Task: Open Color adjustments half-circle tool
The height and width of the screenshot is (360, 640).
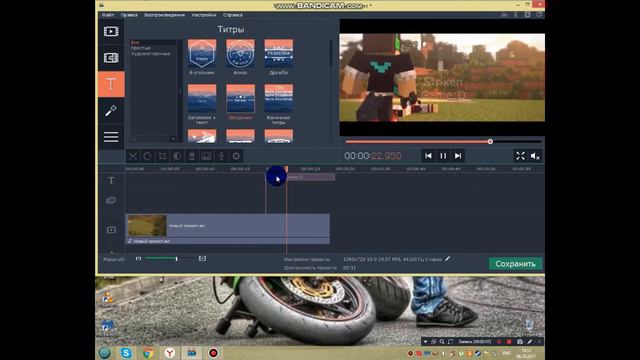Action: tap(177, 156)
